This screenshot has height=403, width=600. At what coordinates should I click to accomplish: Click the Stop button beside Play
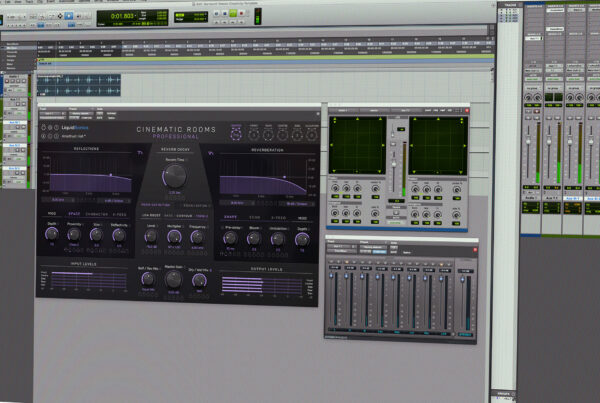point(225,13)
